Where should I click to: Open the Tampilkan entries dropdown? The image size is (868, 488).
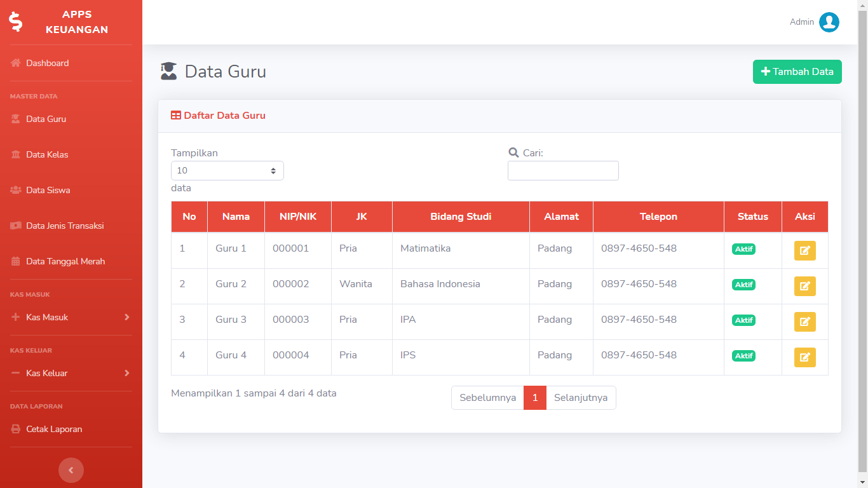(x=227, y=170)
